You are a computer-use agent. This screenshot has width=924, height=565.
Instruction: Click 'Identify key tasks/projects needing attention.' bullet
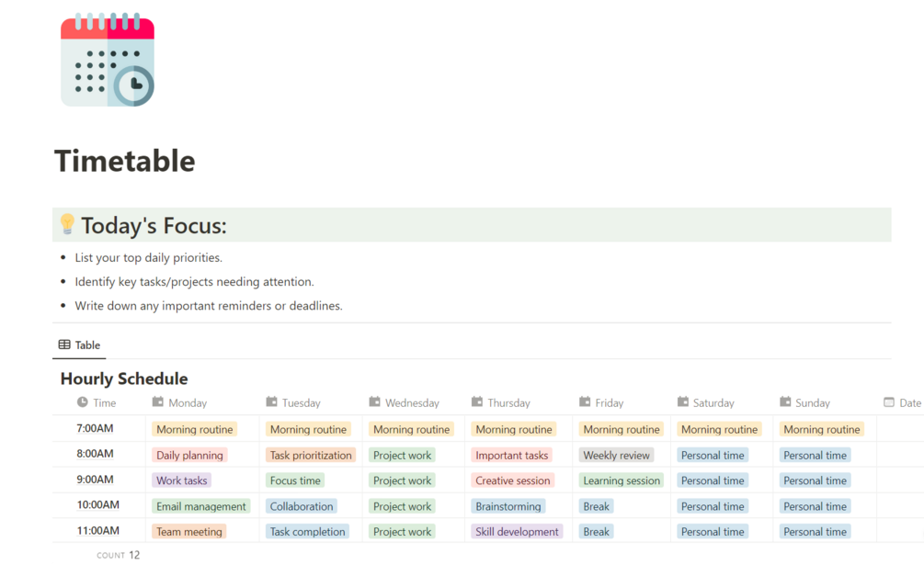point(195,282)
